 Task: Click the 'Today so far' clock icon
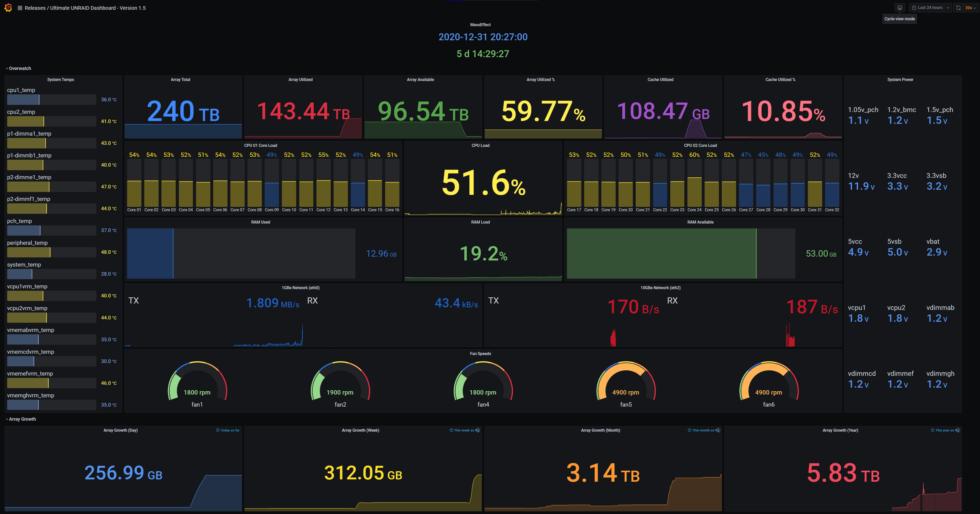point(218,430)
